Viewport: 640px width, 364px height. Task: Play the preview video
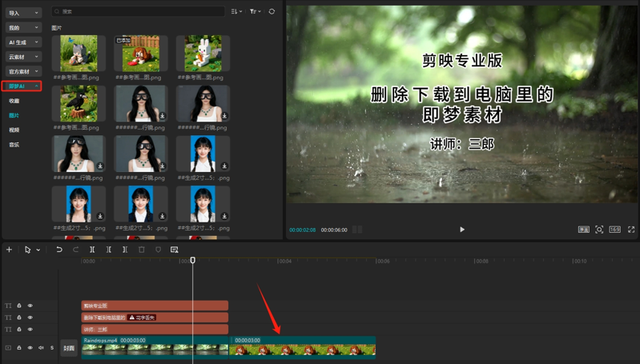(462, 230)
